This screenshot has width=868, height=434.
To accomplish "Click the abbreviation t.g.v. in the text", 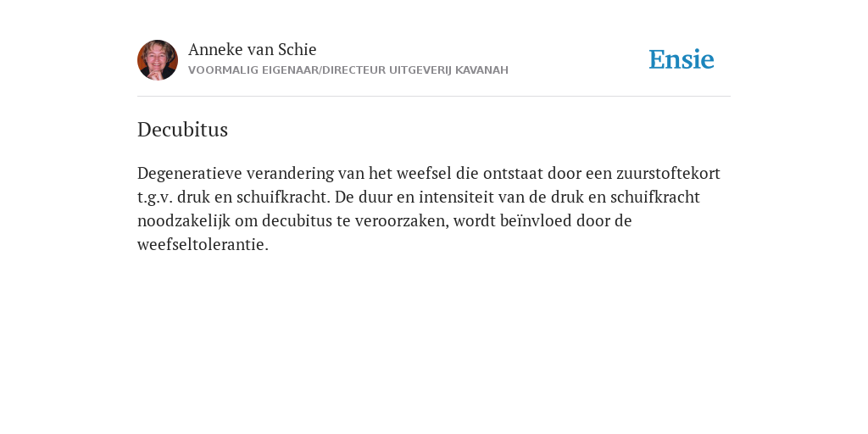I will click(155, 198).
